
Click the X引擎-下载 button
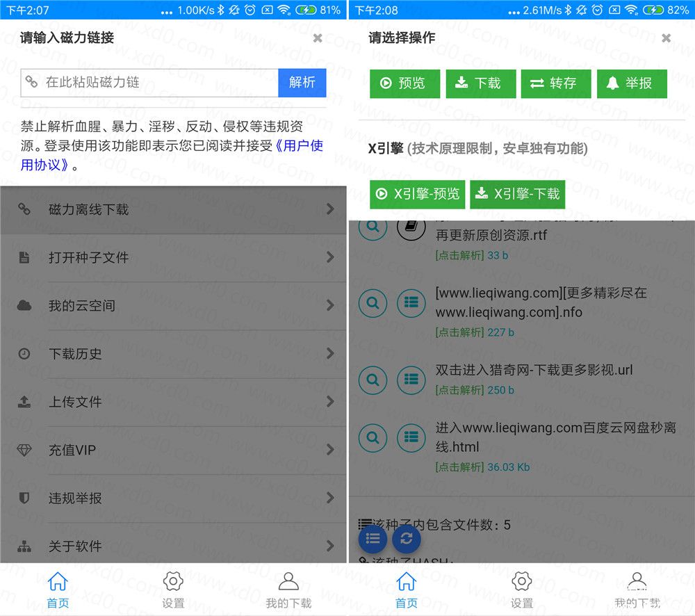click(517, 194)
